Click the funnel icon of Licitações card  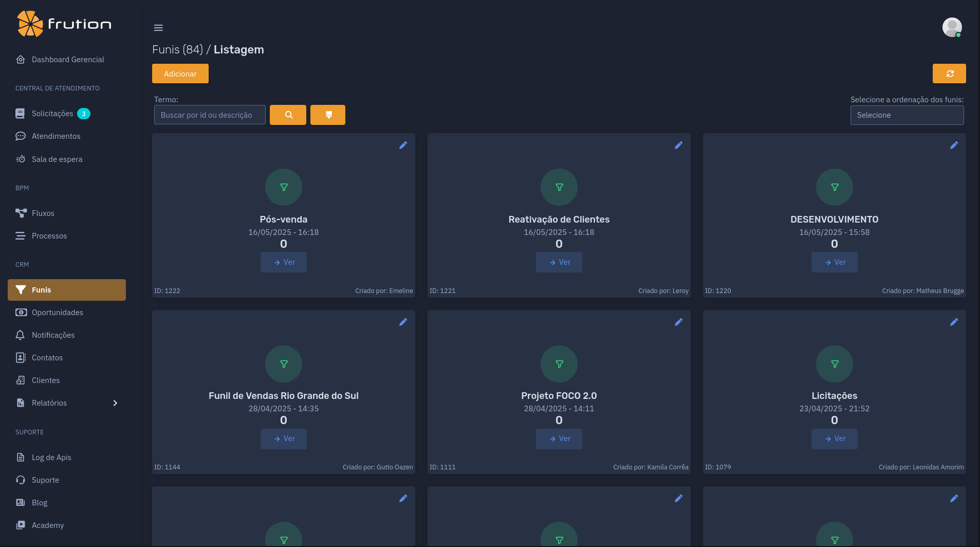point(834,364)
